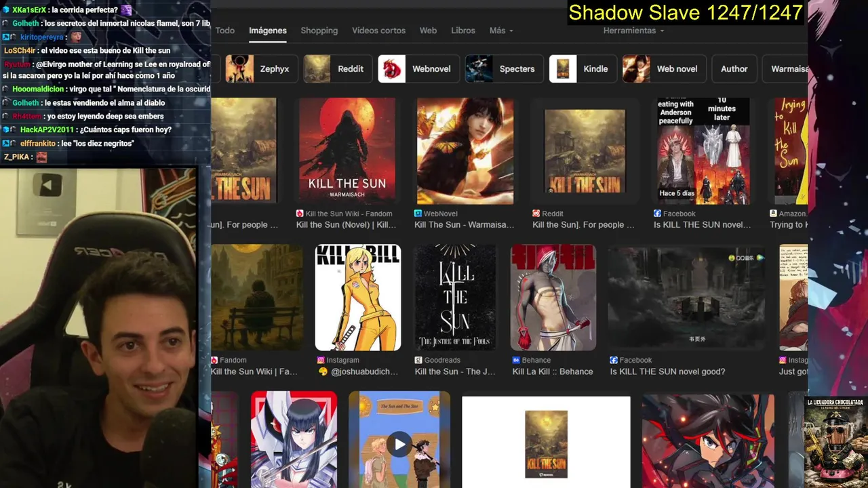Open 'Kill The Sun - Warmaisa...' link
The image size is (868, 488).
pyautogui.click(x=465, y=225)
